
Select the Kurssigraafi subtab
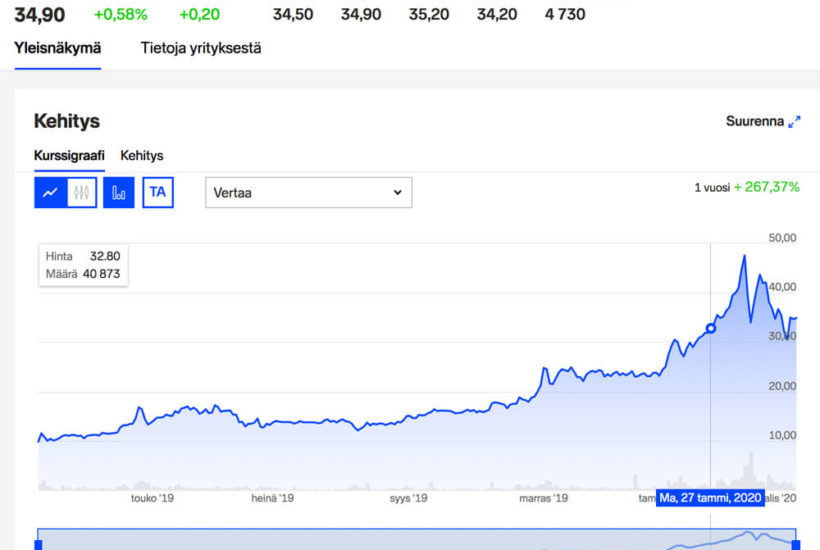click(69, 155)
